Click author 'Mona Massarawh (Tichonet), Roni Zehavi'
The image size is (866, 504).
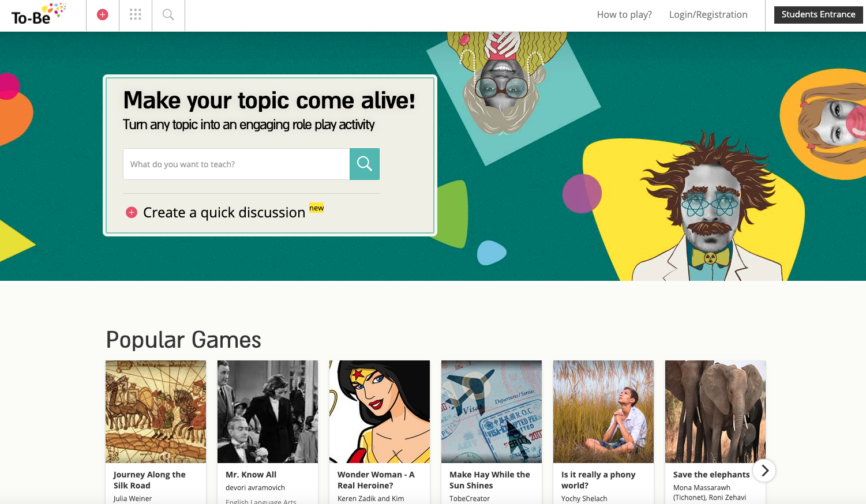[710, 492]
